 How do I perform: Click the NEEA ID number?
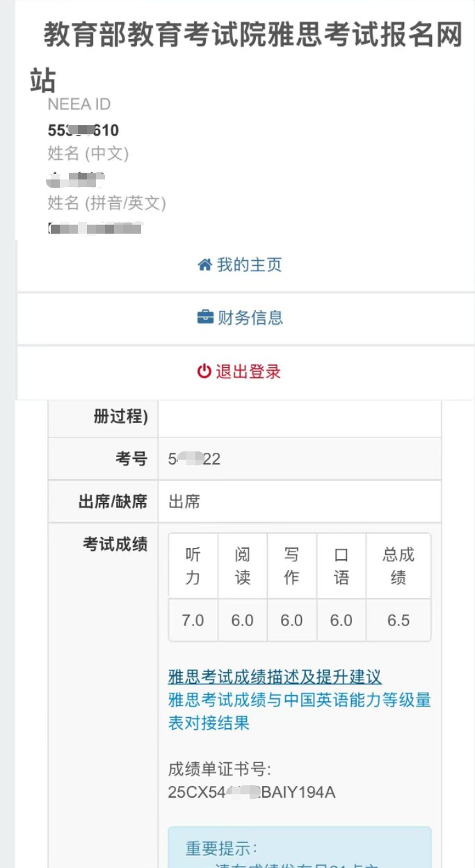click(x=83, y=130)
